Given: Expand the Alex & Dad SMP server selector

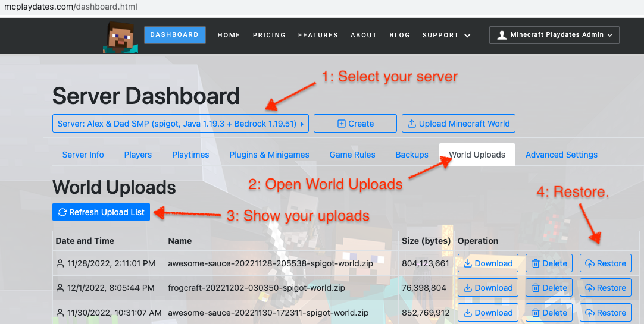Looking at the screenshot, I should [x=180, y=124].
